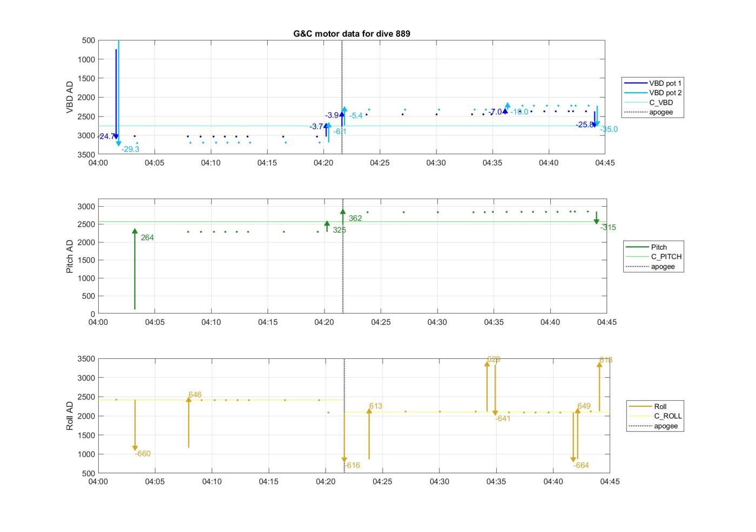Select the "-5.4" VBD data label
The image size is (756, 532).
point(356,116)
